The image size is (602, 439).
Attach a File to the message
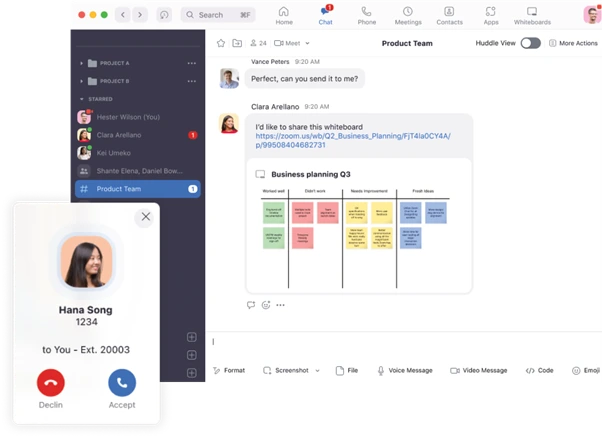coord(339,370)
